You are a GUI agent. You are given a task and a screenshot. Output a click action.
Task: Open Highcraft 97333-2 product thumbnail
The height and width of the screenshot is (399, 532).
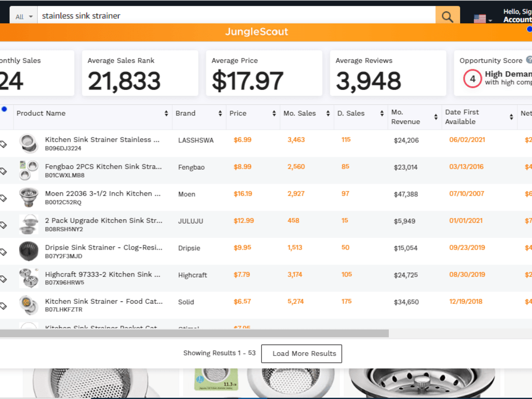click(x=29, y=278)
